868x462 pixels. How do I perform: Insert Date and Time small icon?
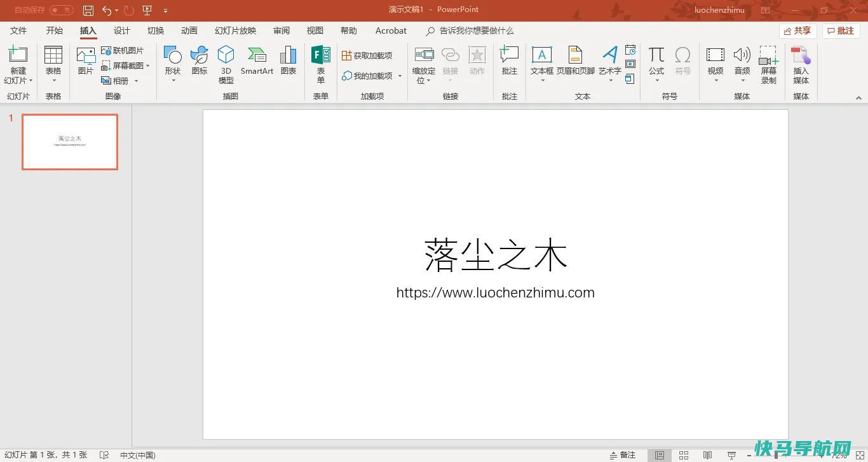click(x=630, y=50)
